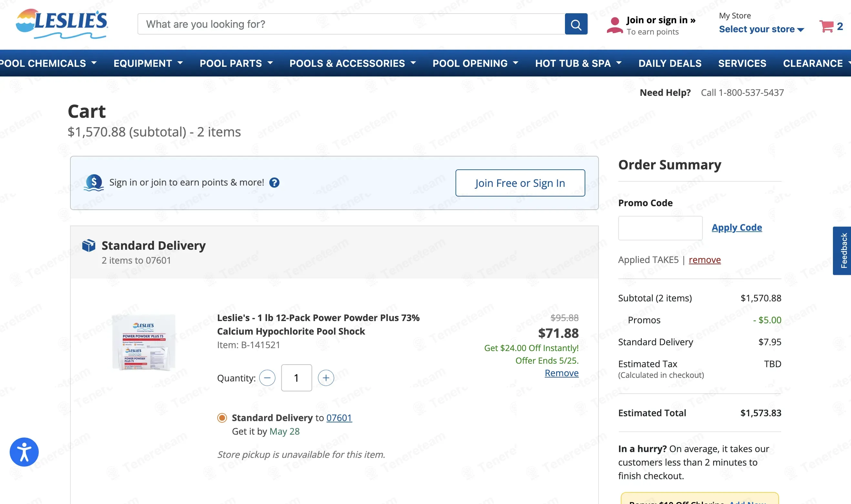
Task: Click the 07601 zip code link
Action: click(339, 418)
